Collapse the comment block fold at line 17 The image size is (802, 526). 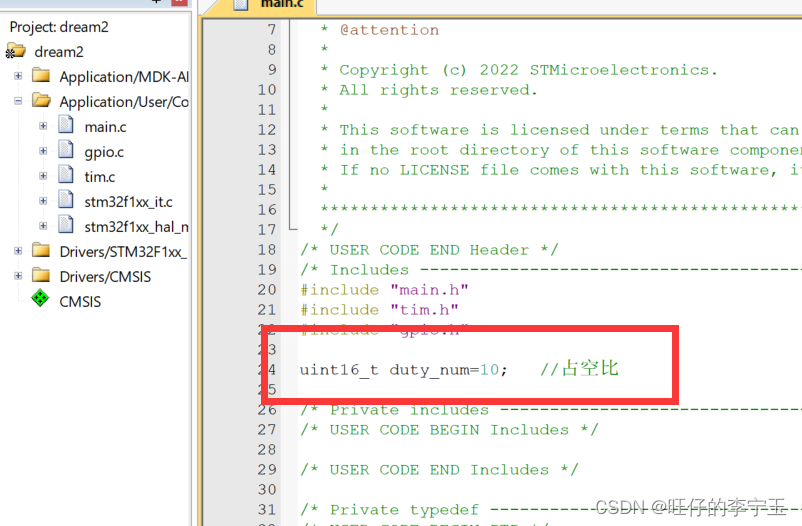pos(293,228)
